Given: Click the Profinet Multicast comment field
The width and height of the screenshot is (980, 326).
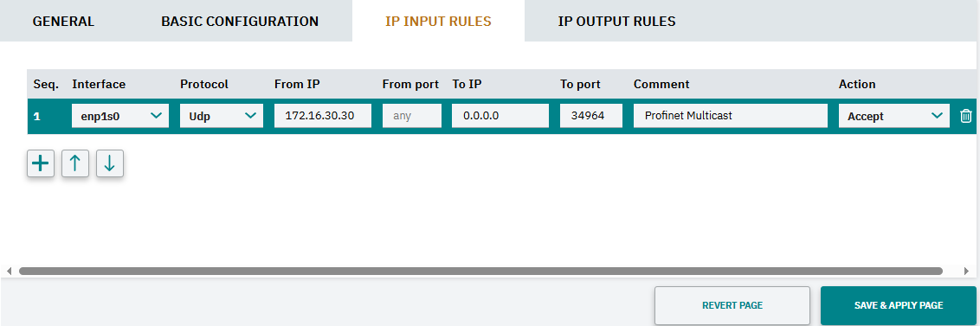Looking at the screenshot, I should coord(731,116).
